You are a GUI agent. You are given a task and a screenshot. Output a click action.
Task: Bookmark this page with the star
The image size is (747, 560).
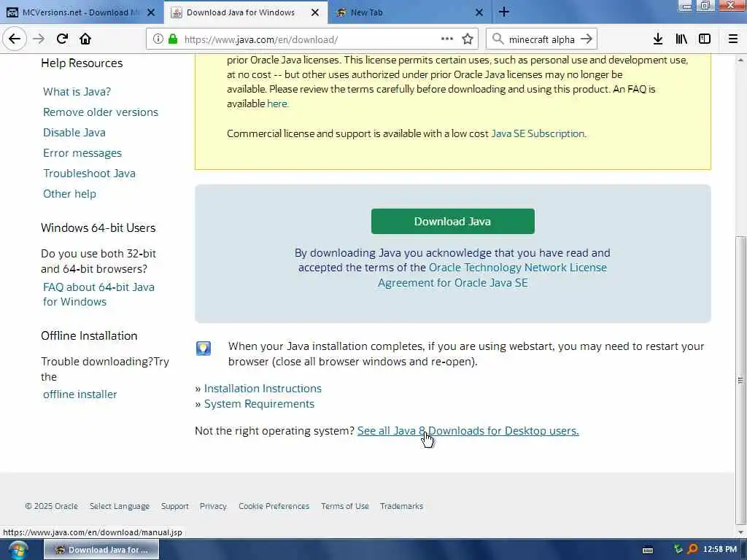point(468,39)
